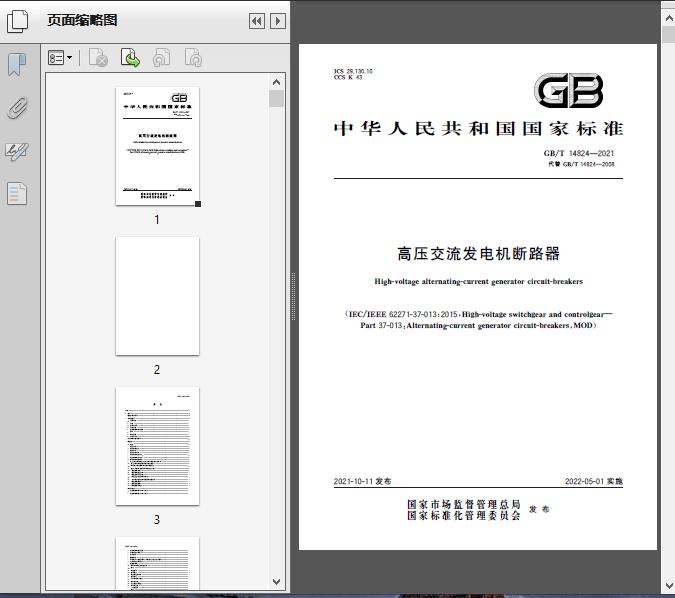Click the page label "3" under thumbnail
The height and width of the screenshot is (598, 675).
tap(157, 520)
